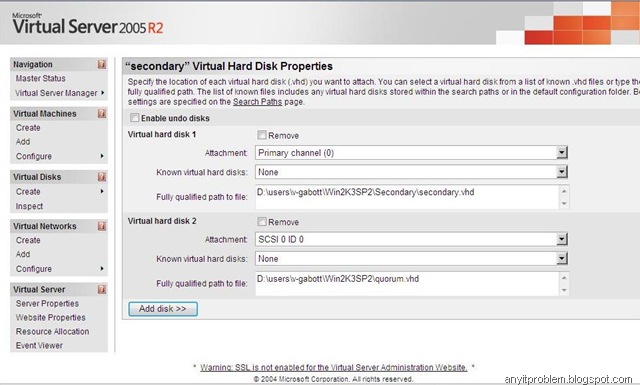This screenshot has width=640, height=385.
Task: Collapse the Virtual Server panel icon
Action: point(102,289)
